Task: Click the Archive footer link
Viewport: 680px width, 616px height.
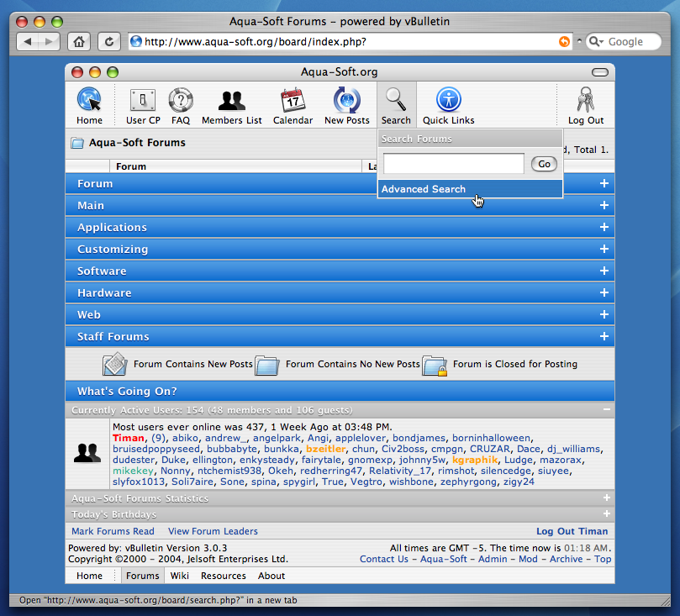Action: pyautogui.click(x=566, y=559)
